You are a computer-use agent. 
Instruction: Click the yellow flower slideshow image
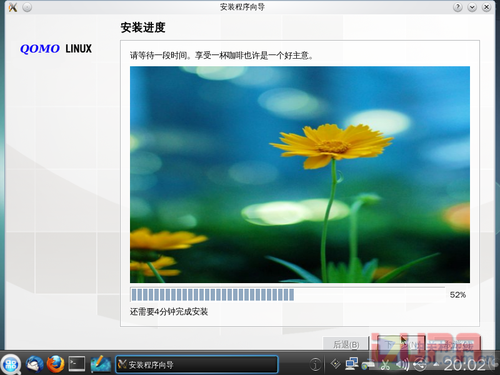click(x=300, y=174)
